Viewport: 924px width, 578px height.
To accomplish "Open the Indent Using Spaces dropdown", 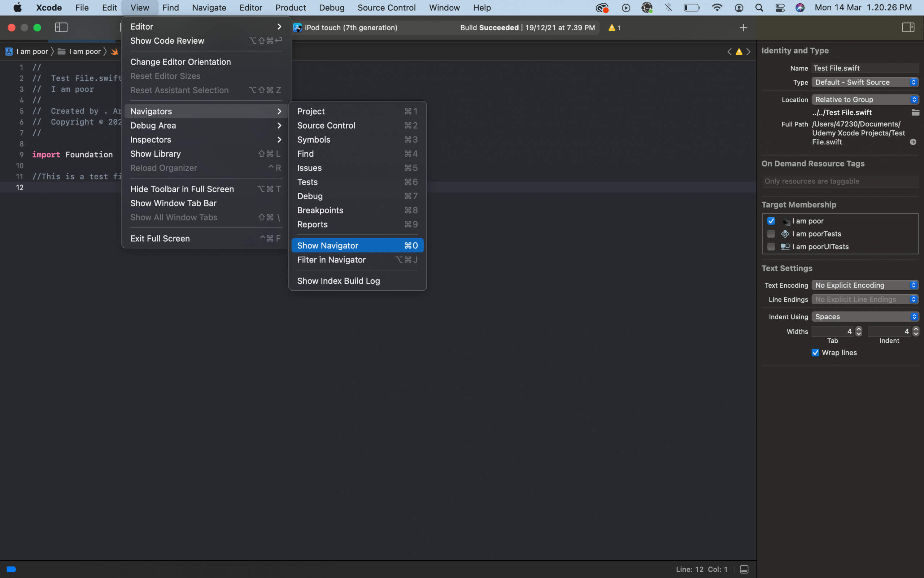I will pos(865,317).
